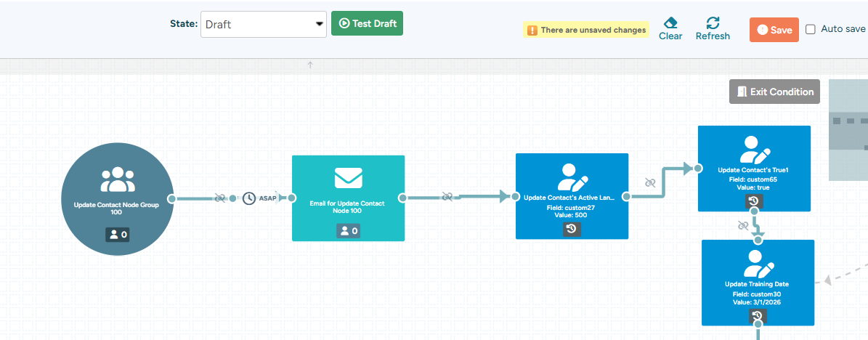Click unlink icon before Update Contact's True1
The image size is (868, 340).
pyautogui.click(x=650, y=182)
